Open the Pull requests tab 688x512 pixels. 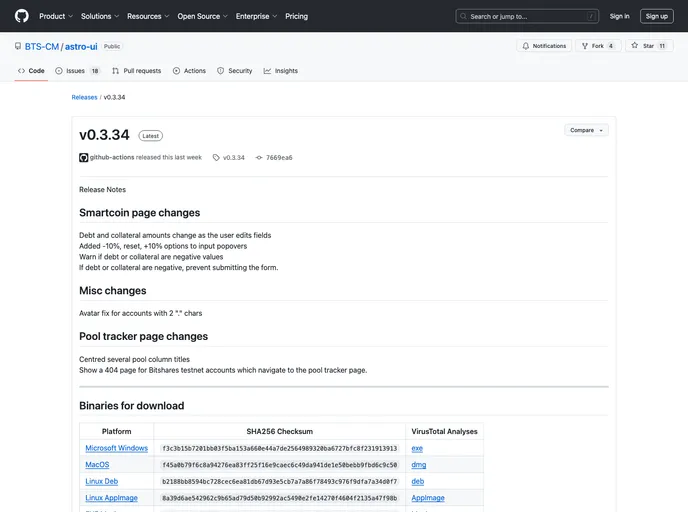click(x=136, y=71)
